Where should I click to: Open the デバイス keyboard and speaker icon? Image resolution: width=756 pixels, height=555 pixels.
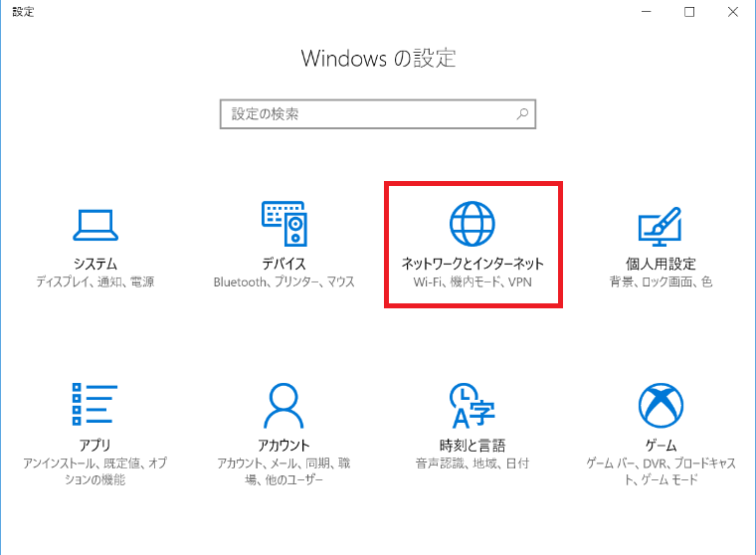pyautogui.click(x=283, y=223)
